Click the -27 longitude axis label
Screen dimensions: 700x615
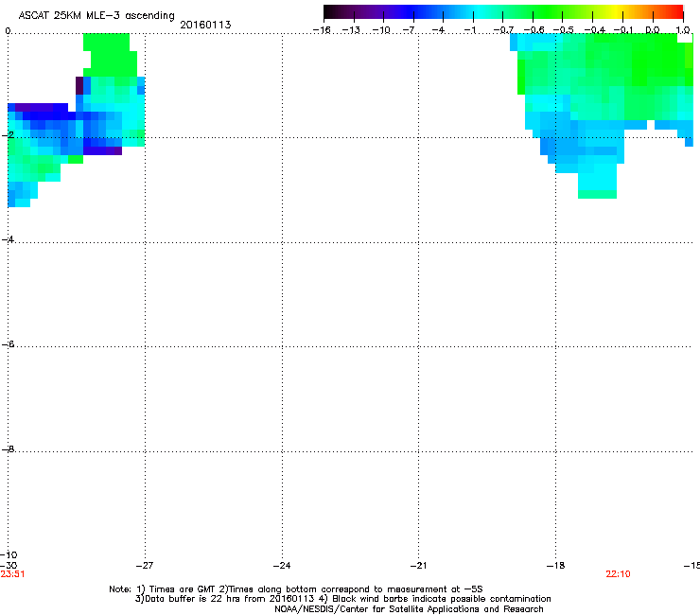[x=145, y=566]
